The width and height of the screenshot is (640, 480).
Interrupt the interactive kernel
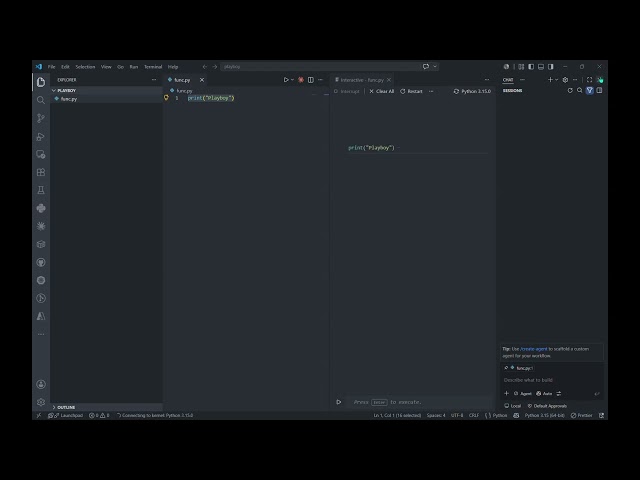point(347,91)
